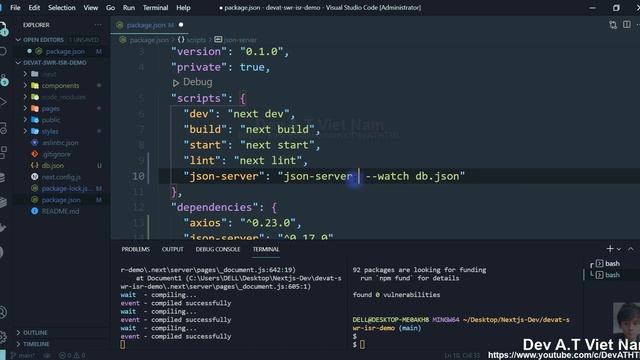Open package.json in the explorer tree

[x=61, y=200]
